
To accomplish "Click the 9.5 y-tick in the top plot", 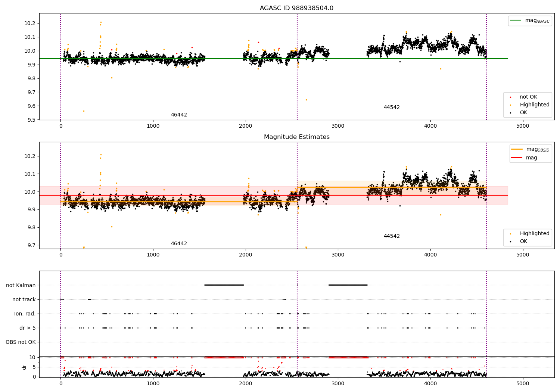I will 32,120.
